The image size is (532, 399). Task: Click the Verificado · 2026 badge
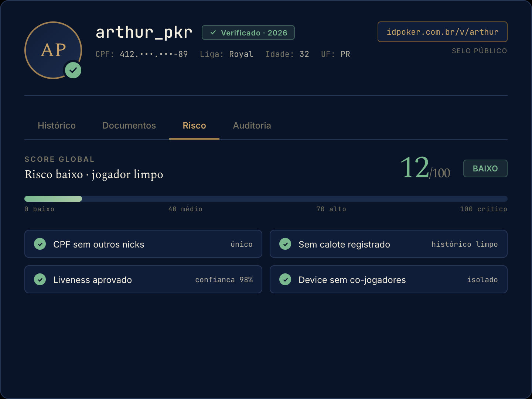248,33
